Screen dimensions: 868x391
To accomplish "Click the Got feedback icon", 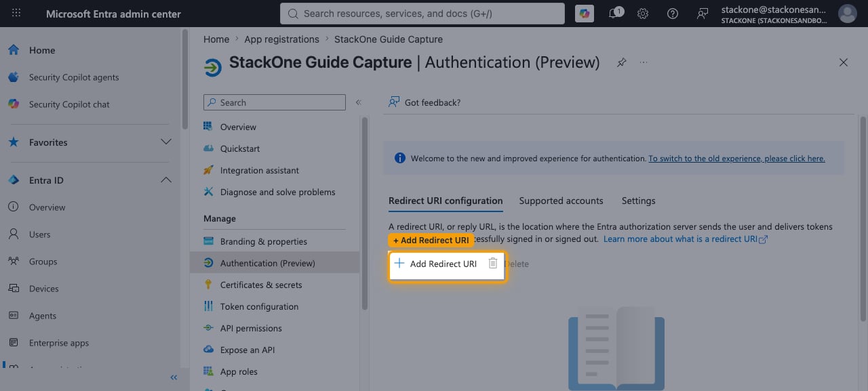I will coord(393,102).
